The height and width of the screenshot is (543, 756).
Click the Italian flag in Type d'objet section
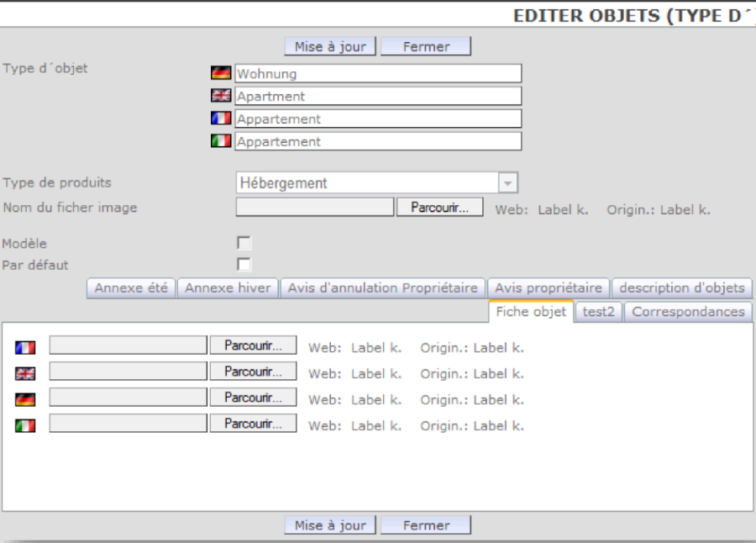click(x=221, y=141)
